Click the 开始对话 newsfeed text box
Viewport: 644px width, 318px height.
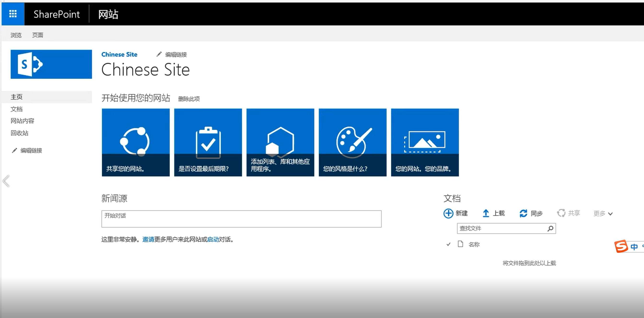coord(241,219)
